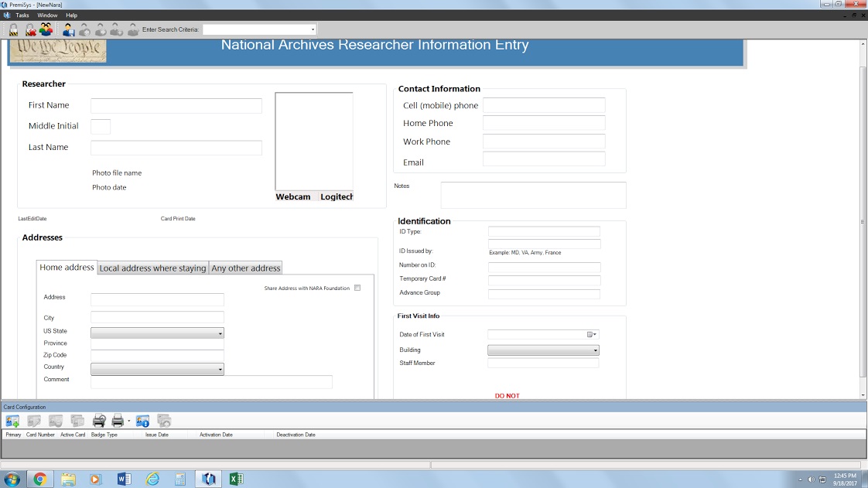Click the padlock with red X icon
The width and height of the screenshot is (868, 488).
30,29
